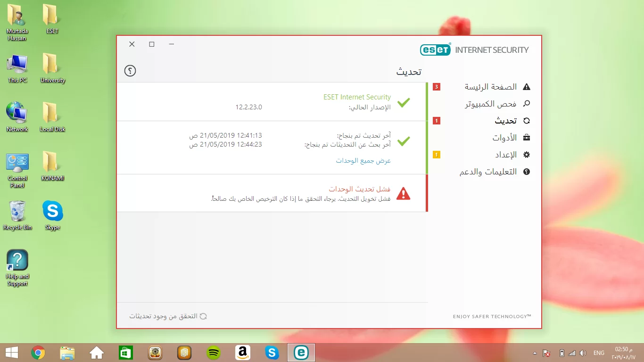Click the red badge showing 3 notifications
Image resolution: width=644 pixels, height=362 pixels.
[x=437, y=87]
